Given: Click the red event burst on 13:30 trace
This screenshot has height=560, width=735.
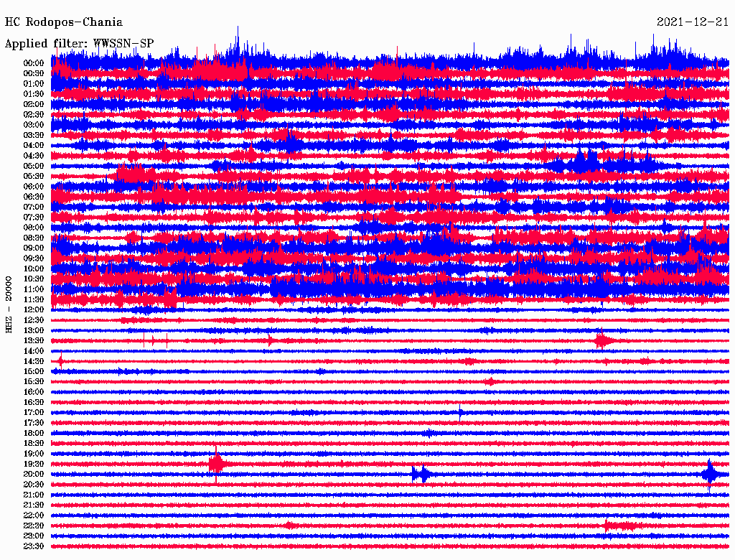Looking at the screenshot, I should pyautogui.click(x=603, y=340).
